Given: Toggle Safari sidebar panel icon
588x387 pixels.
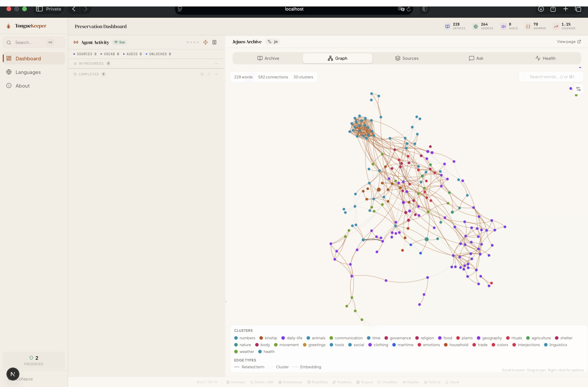Looking at the screenshot, I should coord(39,9).
